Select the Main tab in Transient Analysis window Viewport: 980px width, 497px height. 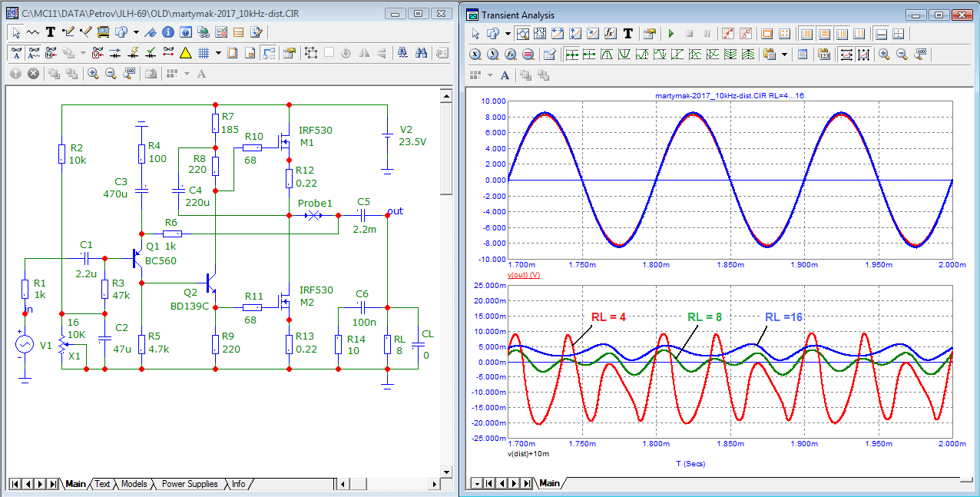549,483
